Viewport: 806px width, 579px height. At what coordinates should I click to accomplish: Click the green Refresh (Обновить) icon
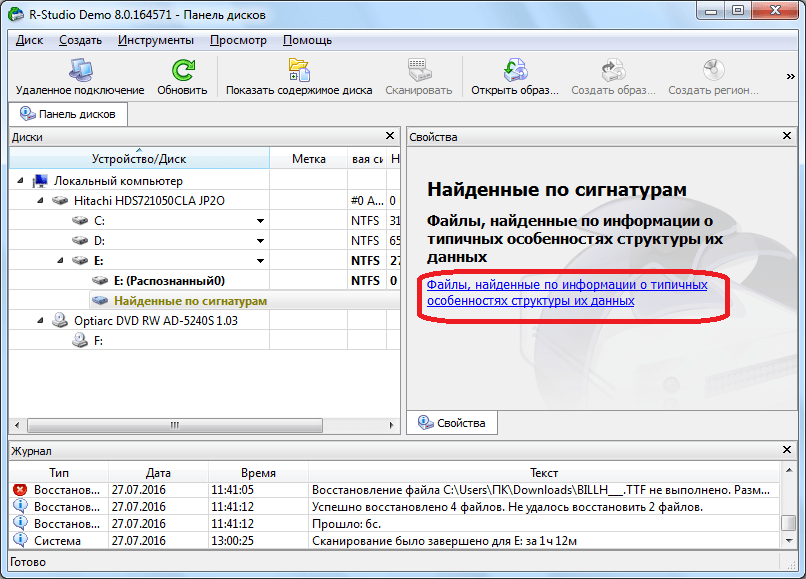(182, 71)
